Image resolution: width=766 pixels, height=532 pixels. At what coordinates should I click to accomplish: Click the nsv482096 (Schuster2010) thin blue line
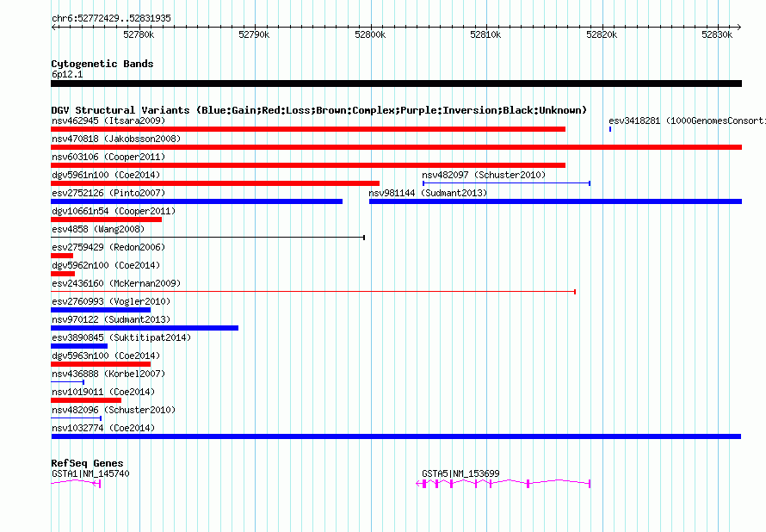77,418
